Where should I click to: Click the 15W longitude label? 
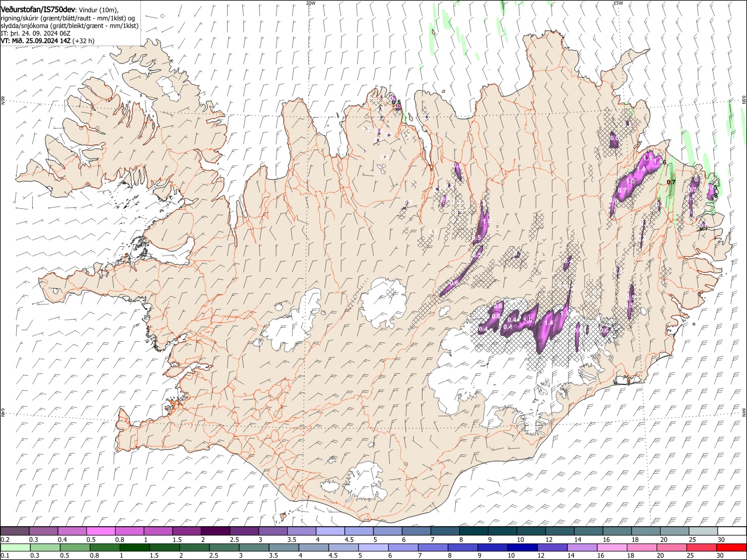(x=618, y=3)
